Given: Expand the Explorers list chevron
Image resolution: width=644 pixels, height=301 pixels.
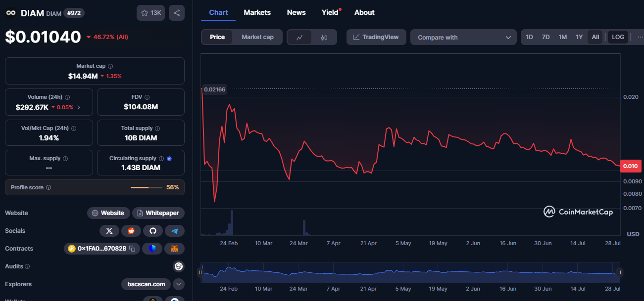Looking at the screenshot, I should click(179, 284).
